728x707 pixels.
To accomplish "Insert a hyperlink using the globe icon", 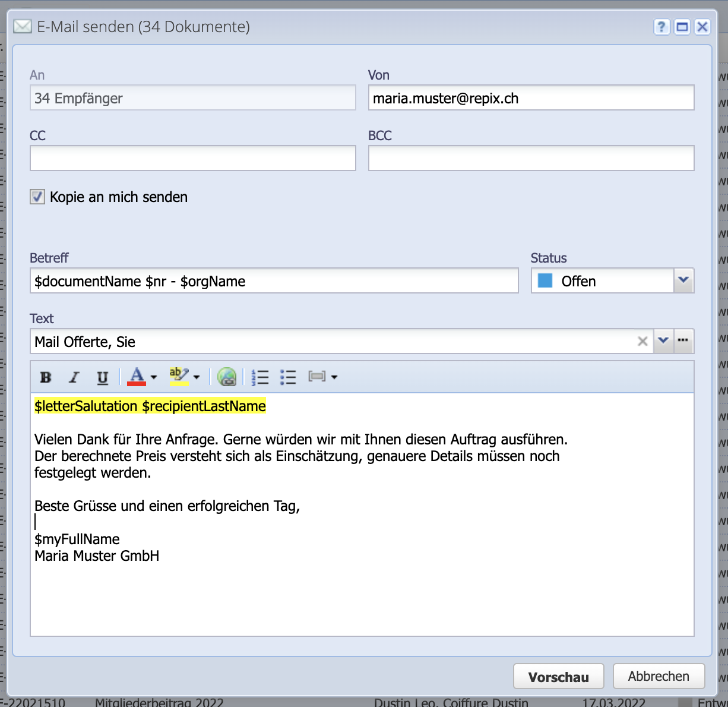I will [x=227, y=377].
